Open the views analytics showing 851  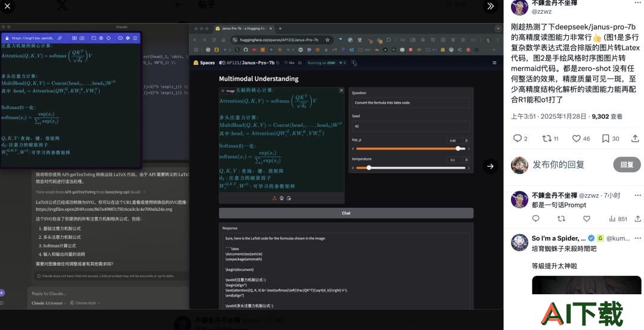coord(618,219)
